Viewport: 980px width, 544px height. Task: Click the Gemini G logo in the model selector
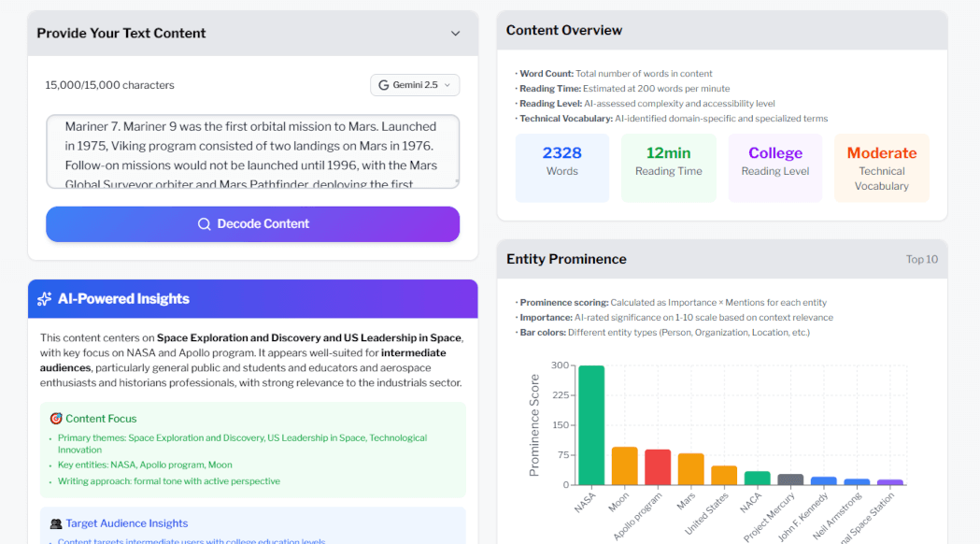[x=385, y=84]
